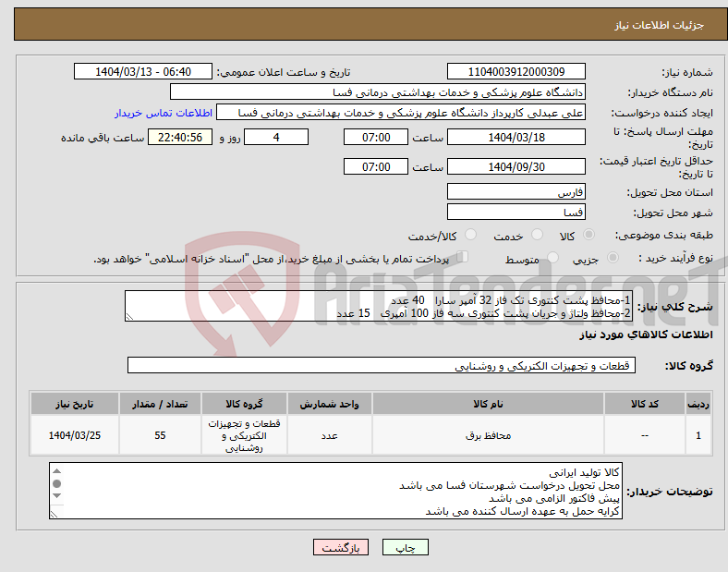Screen dimensions: 728x572
Task: Click the گروه کالا field
Action: click(x=382, y=365)
